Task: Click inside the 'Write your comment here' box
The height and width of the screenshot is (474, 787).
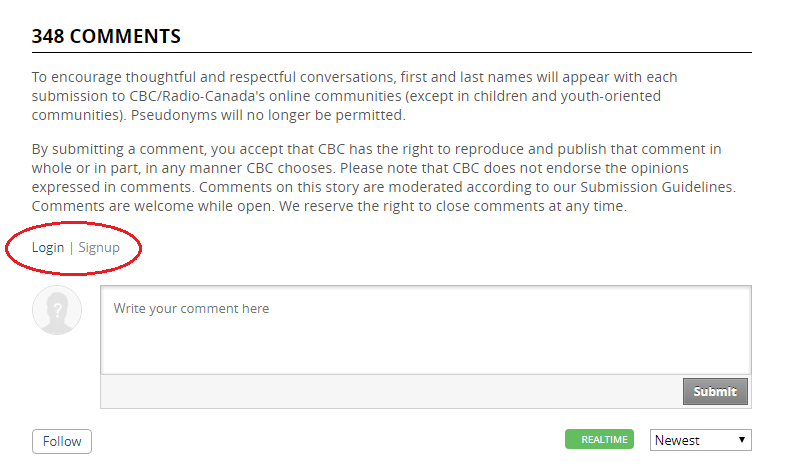Action: [x=426, y=330]
